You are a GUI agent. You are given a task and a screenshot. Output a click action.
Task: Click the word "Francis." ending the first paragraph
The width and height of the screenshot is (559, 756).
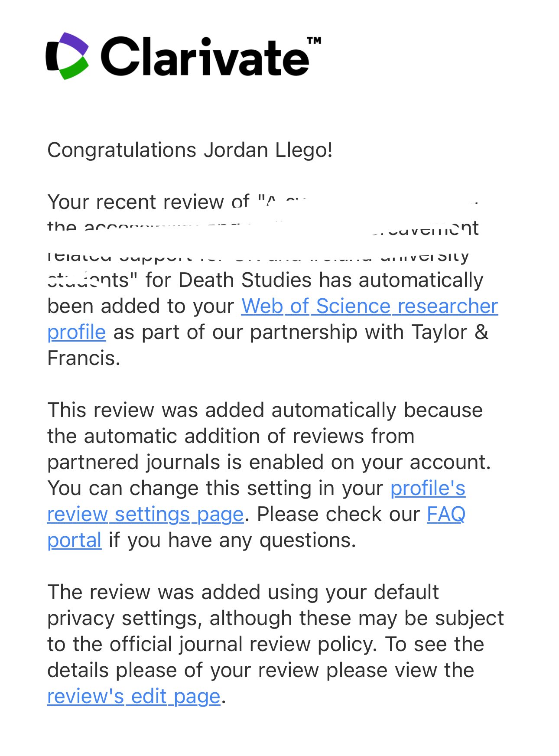pyautogui.click(x=84, y=358)
